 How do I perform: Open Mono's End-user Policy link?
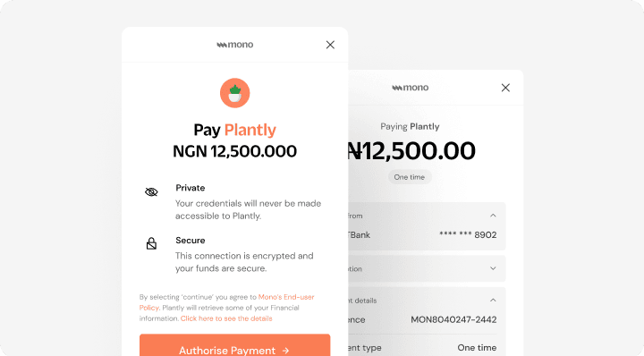click(226, 302)
